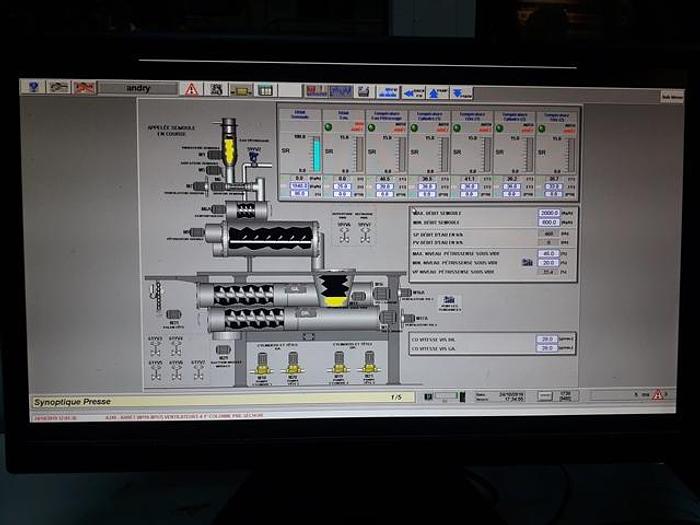Toggle the green indicator in Débit Eau panel
Viewport: 700px width, 525px height.
tap(327, 128)
